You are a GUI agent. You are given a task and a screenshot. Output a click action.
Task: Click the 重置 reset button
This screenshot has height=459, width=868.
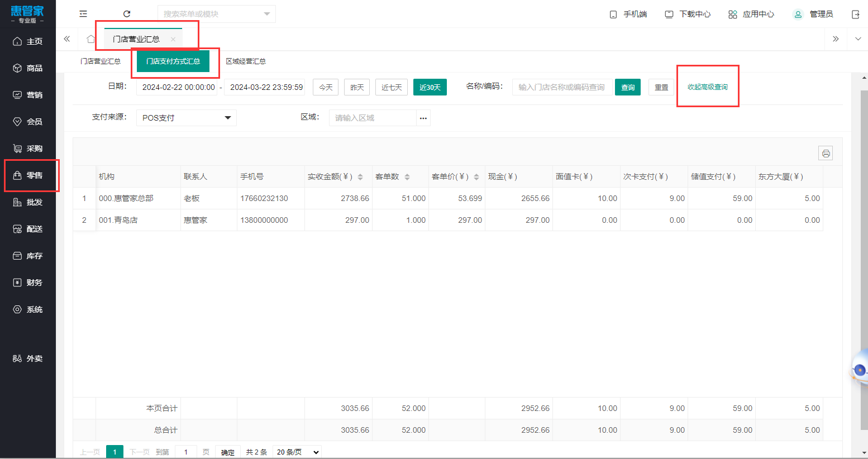coord(661,87)
